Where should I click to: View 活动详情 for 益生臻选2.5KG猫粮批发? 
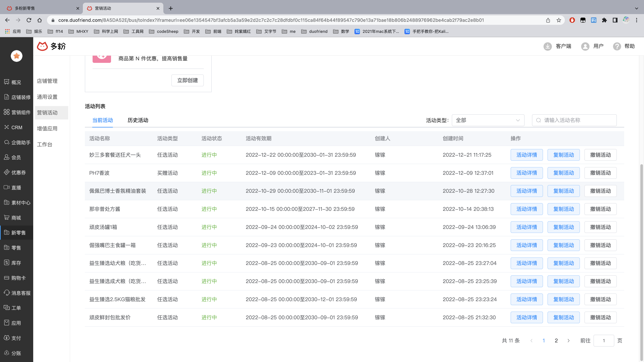pyautogui.click(x=526, y=299)
